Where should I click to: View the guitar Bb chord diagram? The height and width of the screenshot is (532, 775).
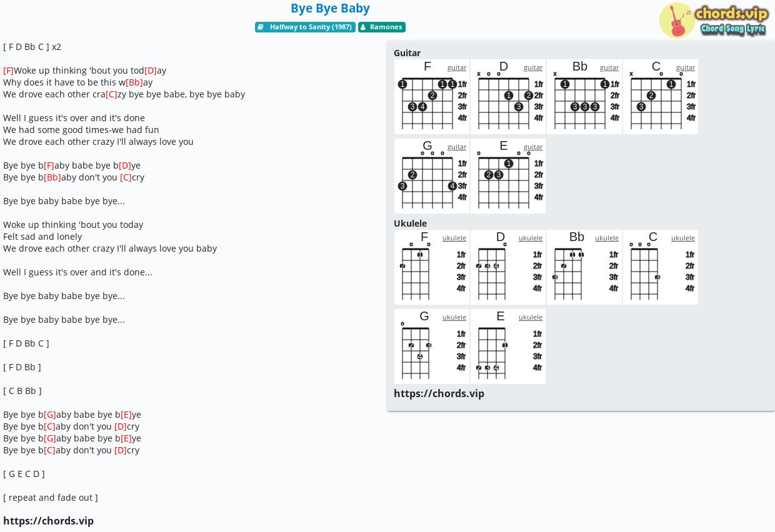(x=584, y=97)
